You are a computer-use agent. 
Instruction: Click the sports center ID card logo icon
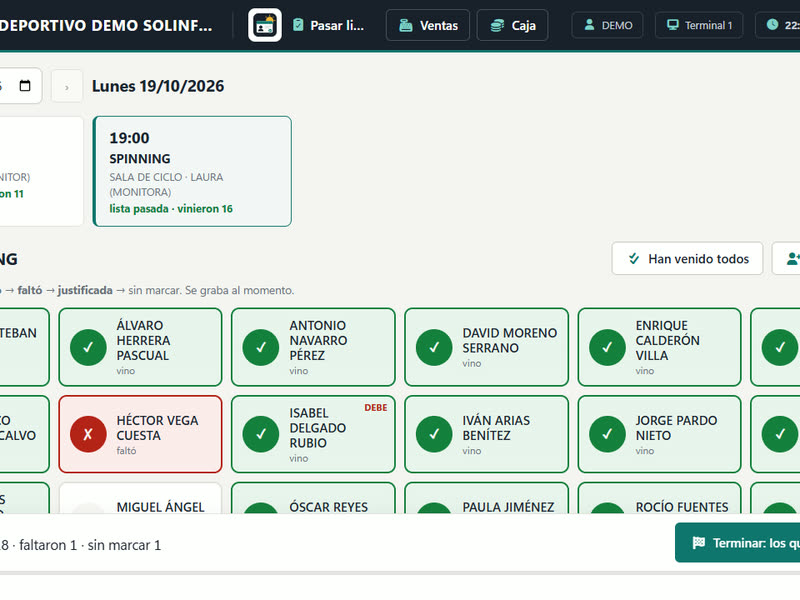pyautogui.click(x=265, y=25)
